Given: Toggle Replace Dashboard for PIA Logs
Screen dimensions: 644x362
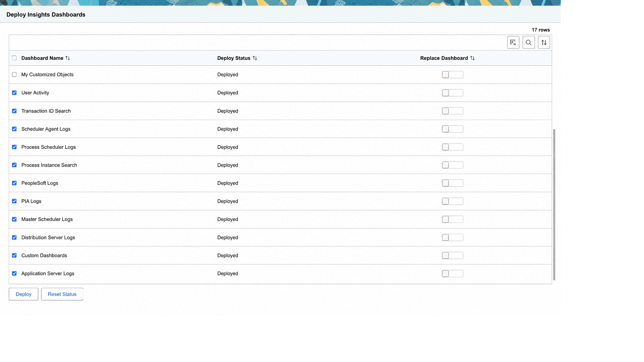Looking at the screenshot, I should point(452,201).
